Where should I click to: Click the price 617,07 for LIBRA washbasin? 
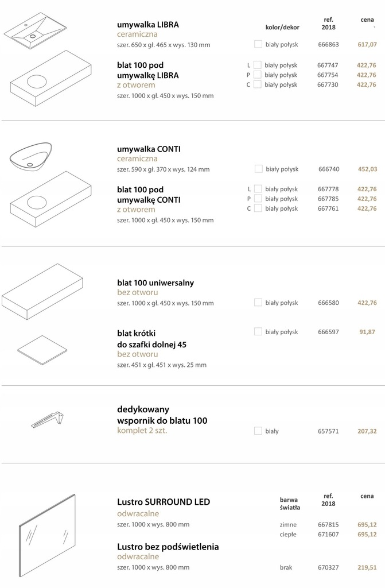coord(367,44)
